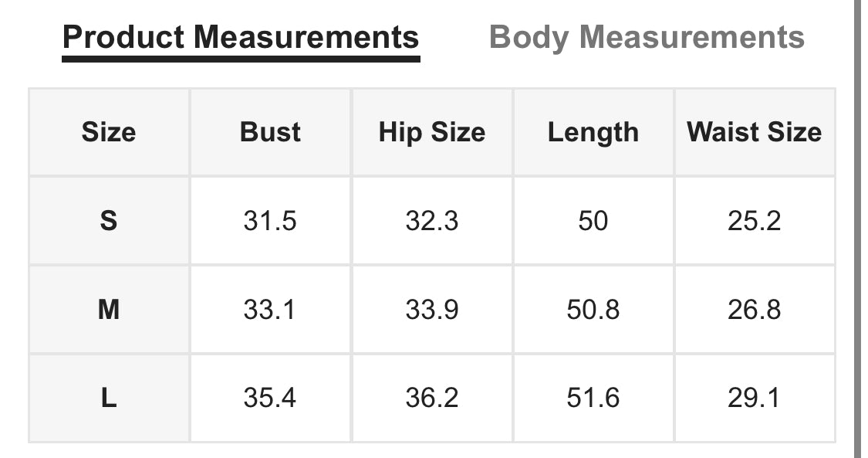Image resolution: width=868 pixels, height=458 pixels.
Task: Click the 35.4 bust value cell
Action: [270, 399]
